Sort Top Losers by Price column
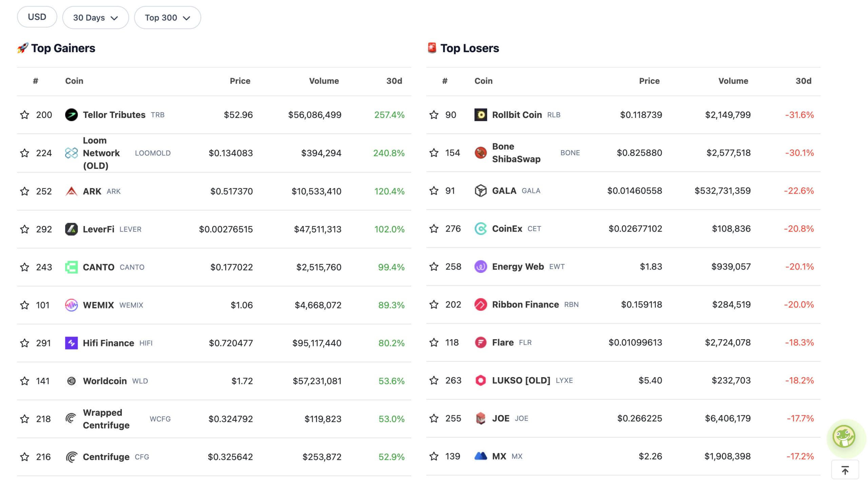This screenshot has height=485, width=868. point(649,81)
